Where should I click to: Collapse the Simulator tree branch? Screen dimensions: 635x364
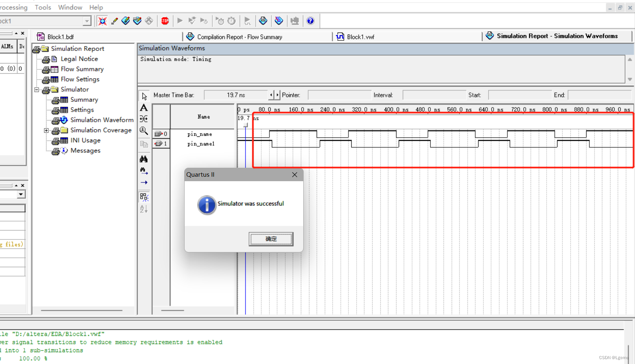[36, 90]
